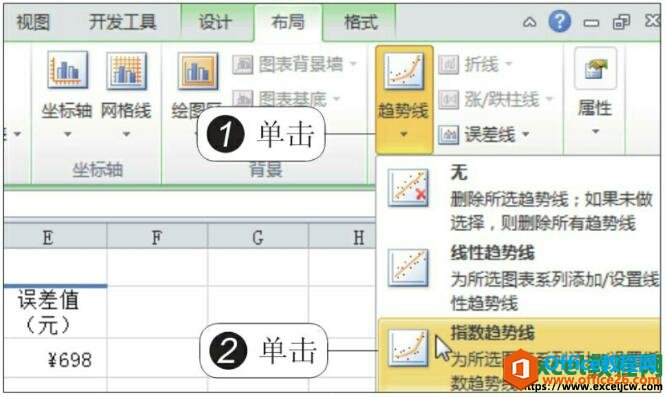Select the 误差值（元） header cell
Screen dimensions: 666x397
pos(55,312)
